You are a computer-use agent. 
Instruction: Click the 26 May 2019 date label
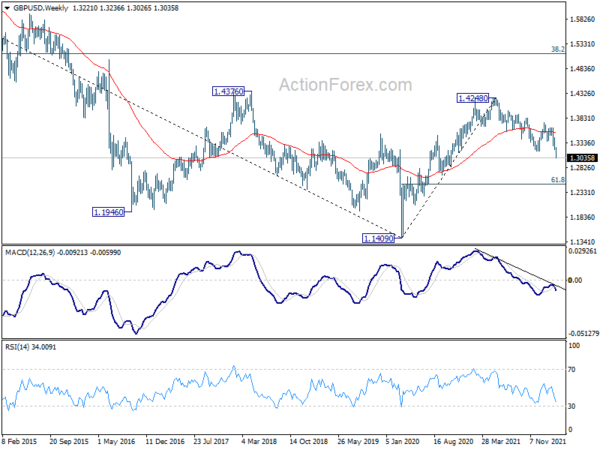[x=357, y=441]
